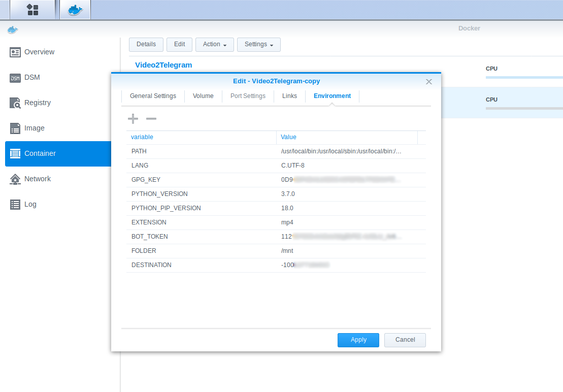
Task: Click the small Docker logo in title bar
Action: click(13, 30)
